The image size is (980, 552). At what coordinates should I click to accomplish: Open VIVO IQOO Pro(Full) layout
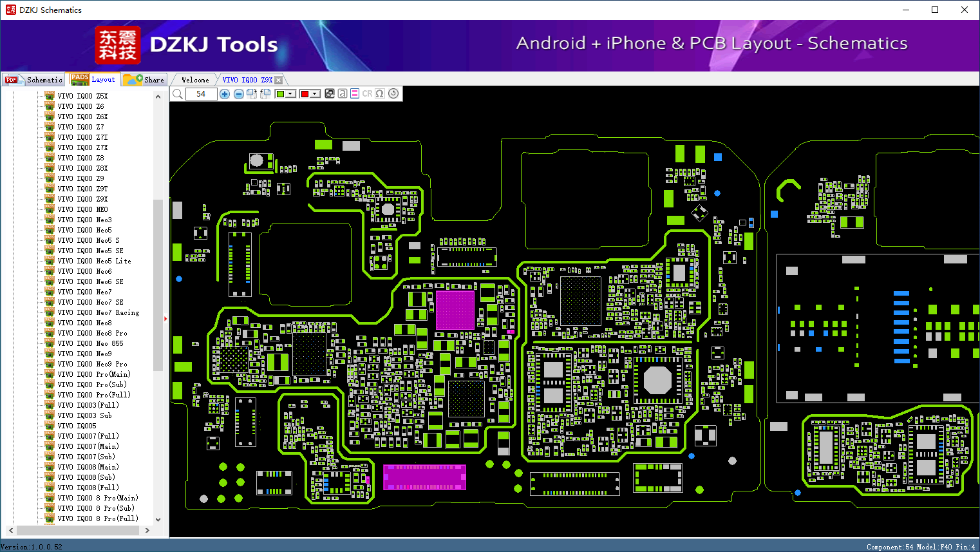click(x=94, y=395)
